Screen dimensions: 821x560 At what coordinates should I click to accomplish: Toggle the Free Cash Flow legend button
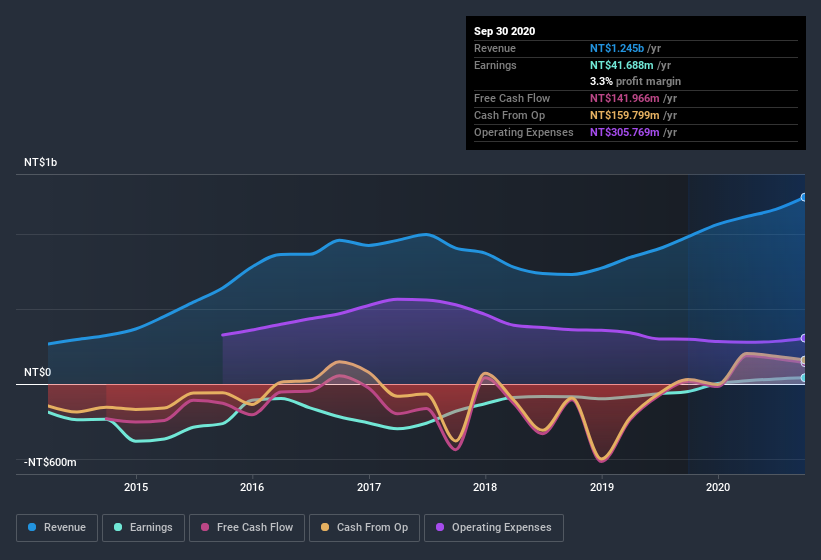(247, 528)
